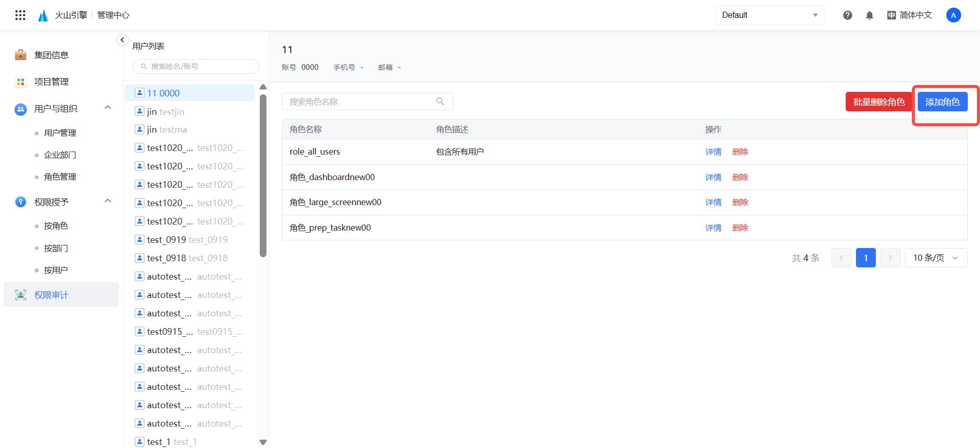
Task: Click the 添加角色 button
Action: pos(942,102)
